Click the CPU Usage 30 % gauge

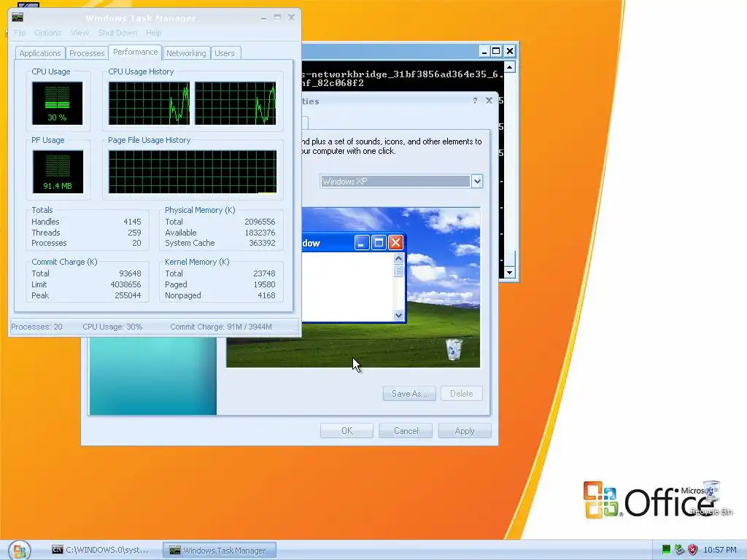coord(57,103)
